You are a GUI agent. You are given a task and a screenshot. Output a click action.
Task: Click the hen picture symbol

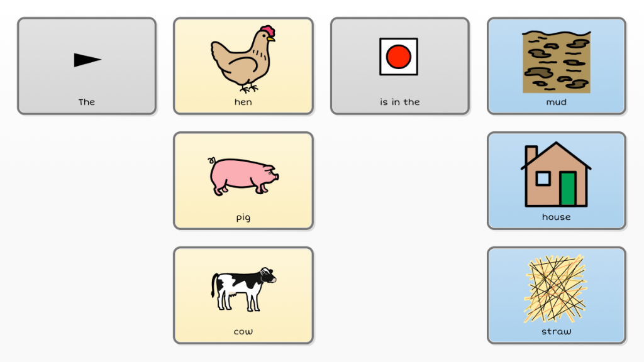click(x=243, y=58)
